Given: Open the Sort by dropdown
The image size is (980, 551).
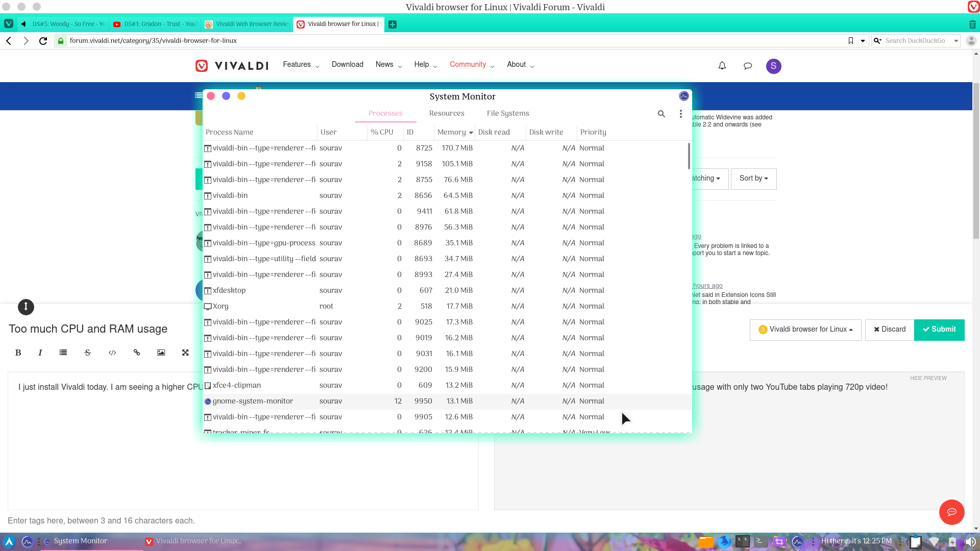Looking at the screenshot, I should coord(753,179).
